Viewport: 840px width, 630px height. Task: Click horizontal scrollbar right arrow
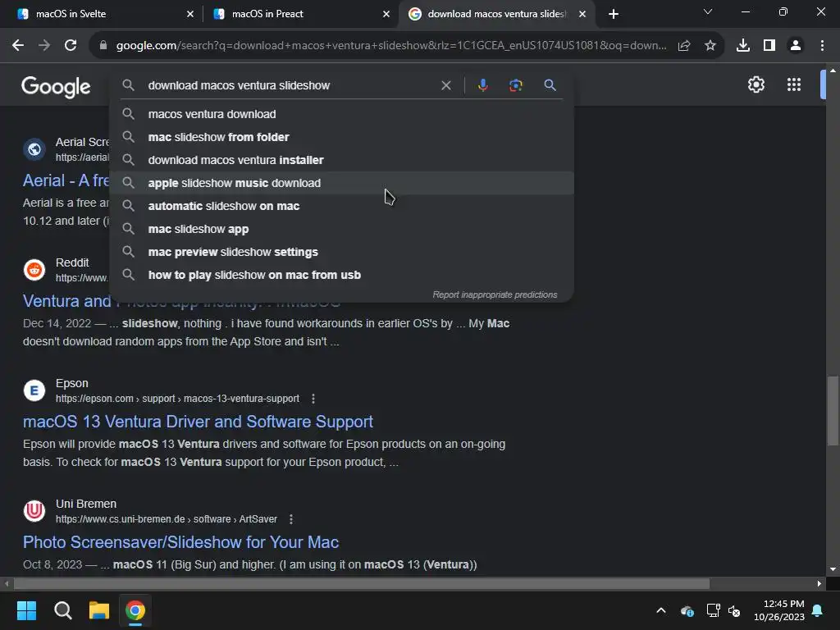(819, 583)
